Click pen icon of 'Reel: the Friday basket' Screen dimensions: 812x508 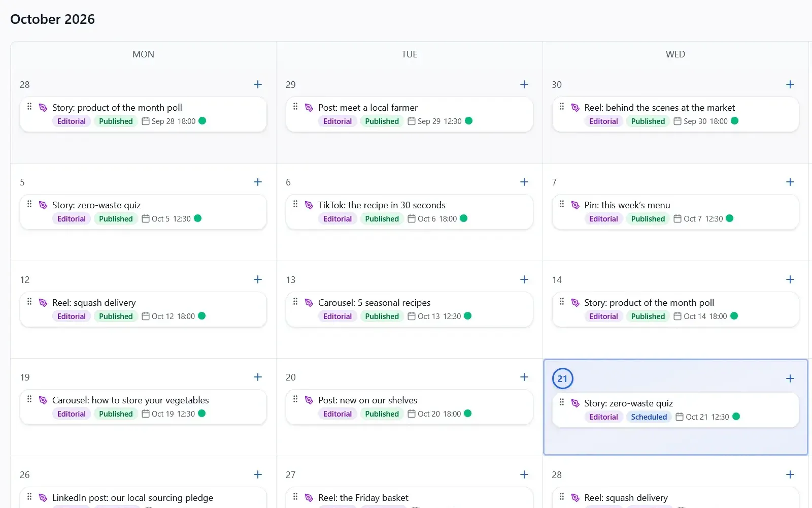point(309,498)
